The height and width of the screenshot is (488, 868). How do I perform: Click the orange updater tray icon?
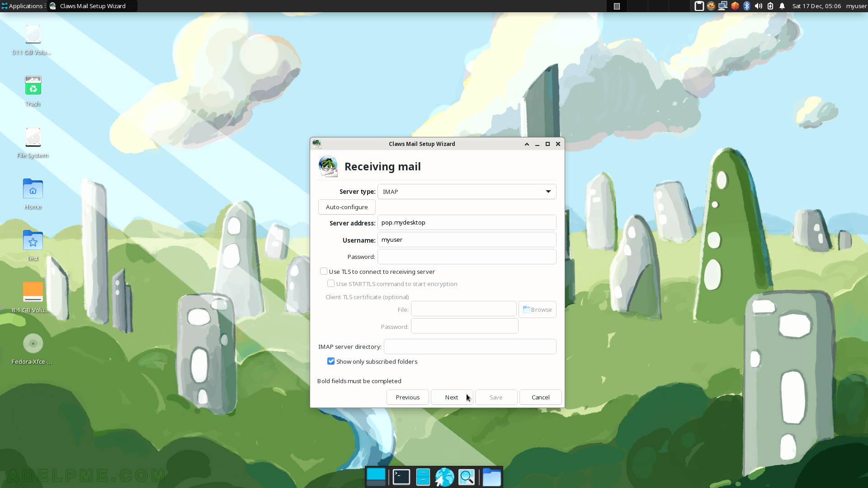[x=711, y=6]
